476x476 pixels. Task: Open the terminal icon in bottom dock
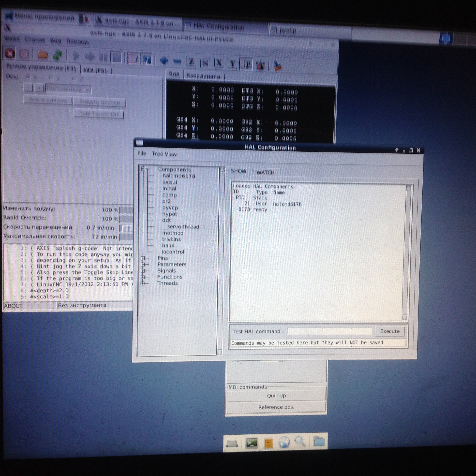coord(252,443)
